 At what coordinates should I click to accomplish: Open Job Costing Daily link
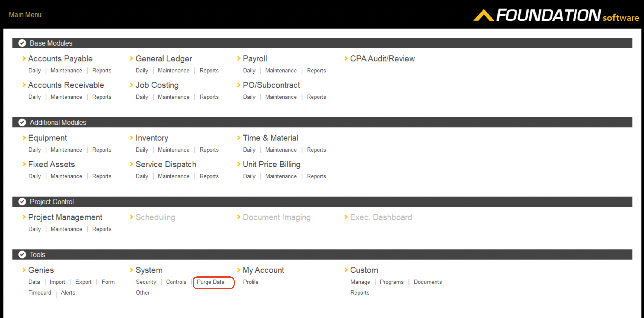[142, 97]
